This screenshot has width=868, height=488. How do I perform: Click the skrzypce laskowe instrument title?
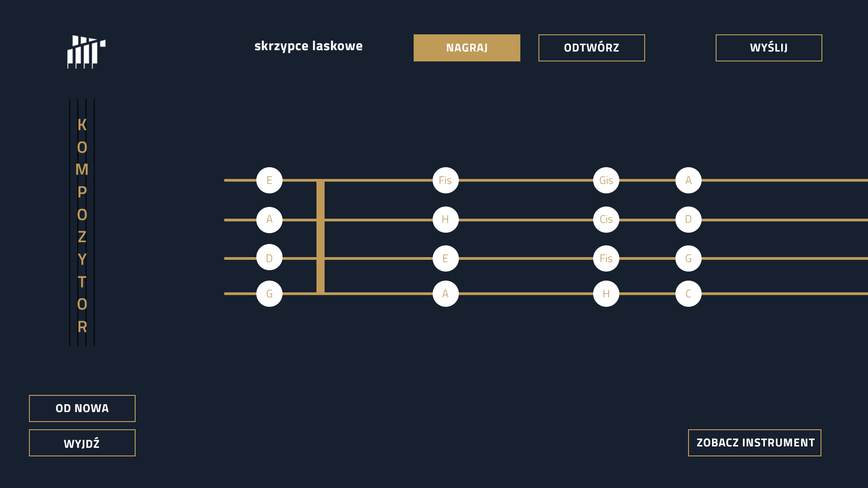[x=308, y=46]
